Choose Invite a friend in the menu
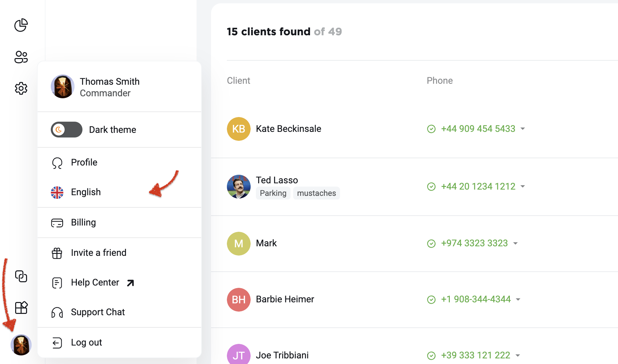618x364 pixels. [119, 253]
